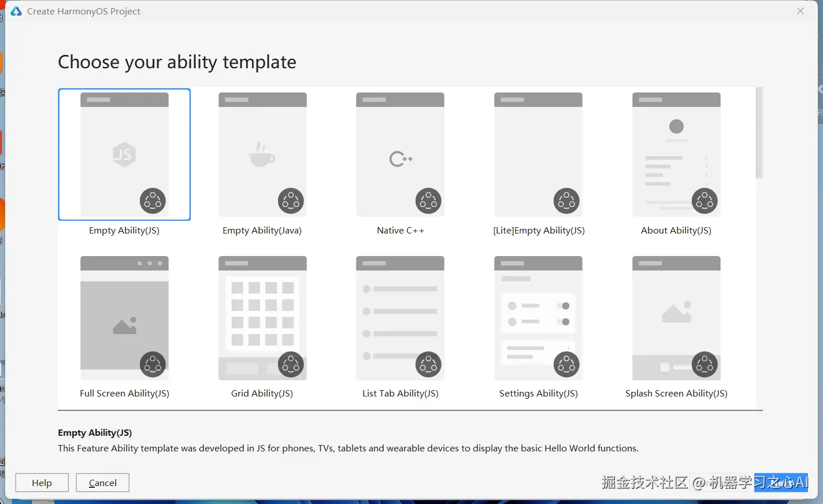Click the device badge on Native C++

click(428, 201)
